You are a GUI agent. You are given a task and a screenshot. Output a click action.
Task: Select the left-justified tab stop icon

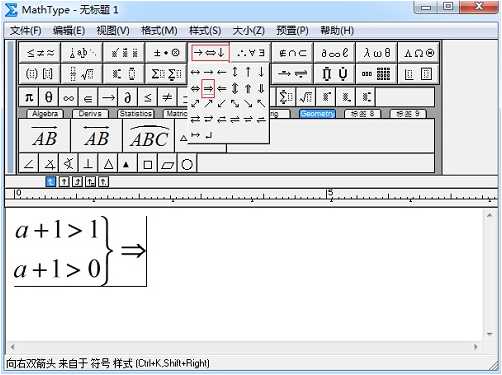(x=50, y=181)
